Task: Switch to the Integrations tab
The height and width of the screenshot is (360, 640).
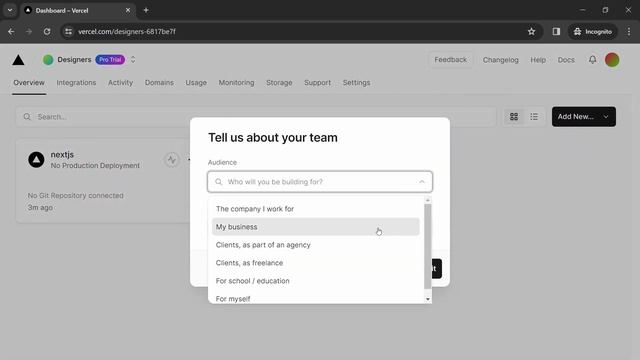Action: pyautogui.click(x=76, y=82)
